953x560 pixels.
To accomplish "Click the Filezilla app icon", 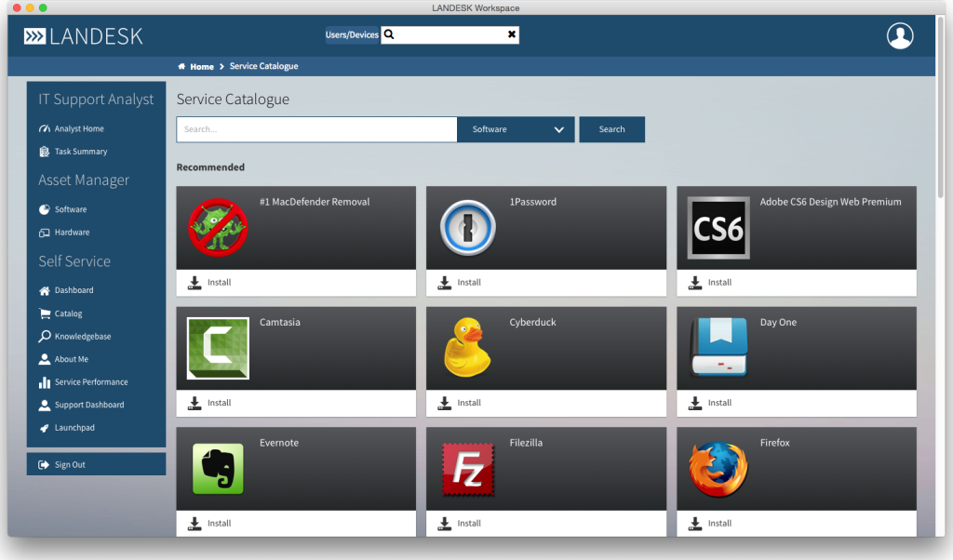I will click(x=467, y=469).
